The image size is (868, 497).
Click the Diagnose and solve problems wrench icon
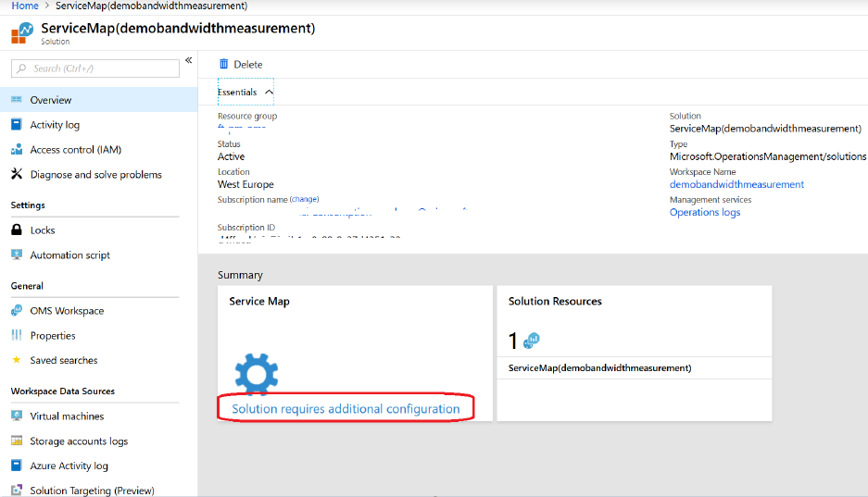click(x=17, y=174)
